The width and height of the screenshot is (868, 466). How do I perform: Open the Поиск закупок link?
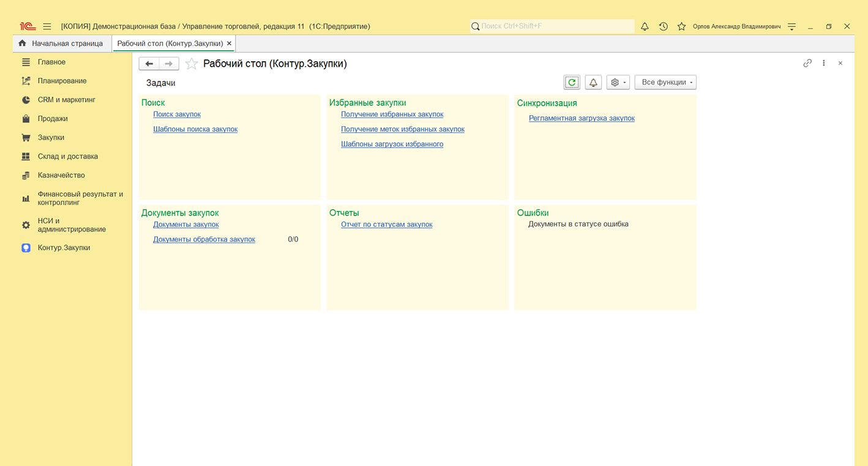[177, 115]
